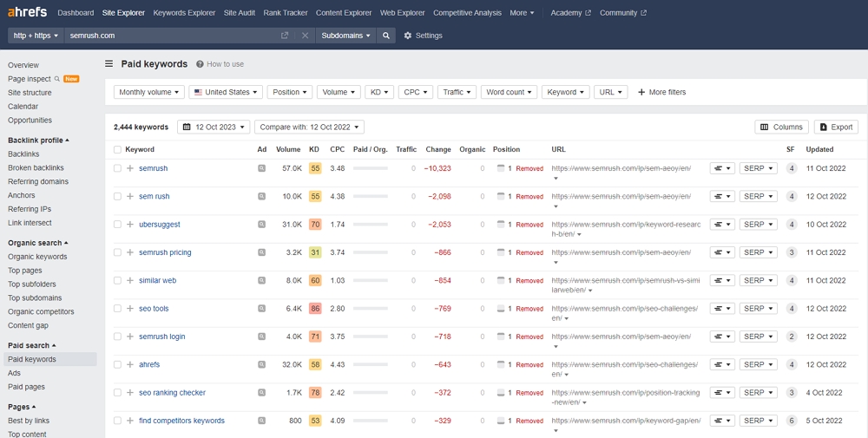The width and height of the screenshot is (868, 438).
Task: Open position history chart for ahrefs row
Action: (722, 364)
